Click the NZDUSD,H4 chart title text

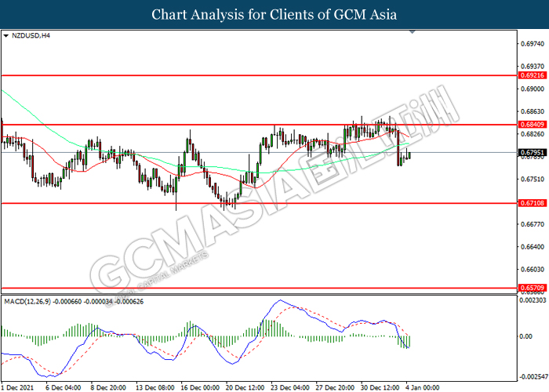click(31, 36)
